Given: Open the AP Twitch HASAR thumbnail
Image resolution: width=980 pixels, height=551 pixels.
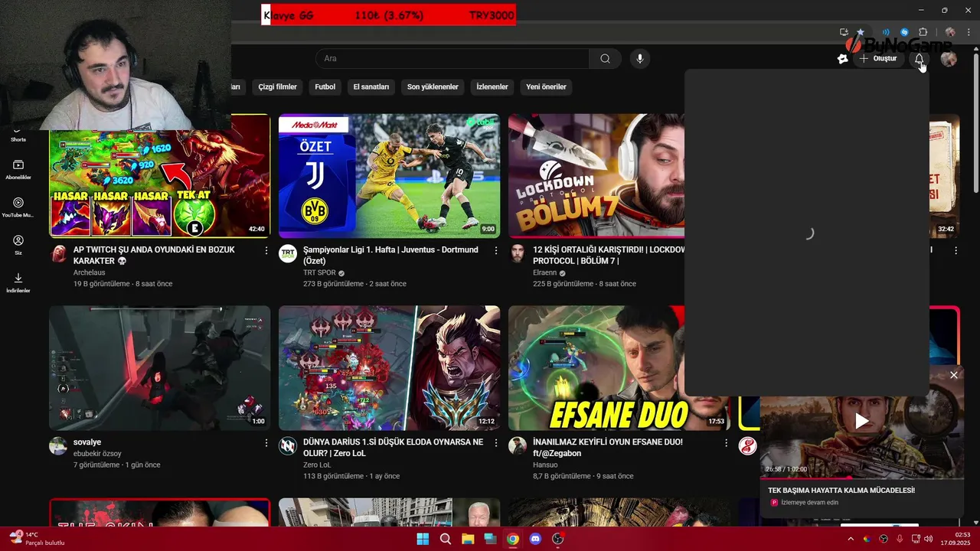Looking at the screenshot, I should (159, 184).
